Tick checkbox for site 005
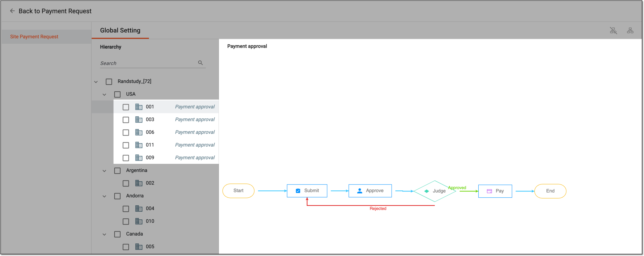This screenshot has width=644, height=256. [x=126, y=247]
